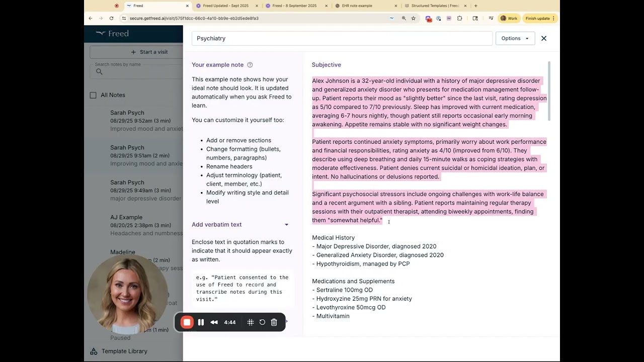
Task: Click the search magnifier icon in sidebar
Action: click(x=99, y=72)
